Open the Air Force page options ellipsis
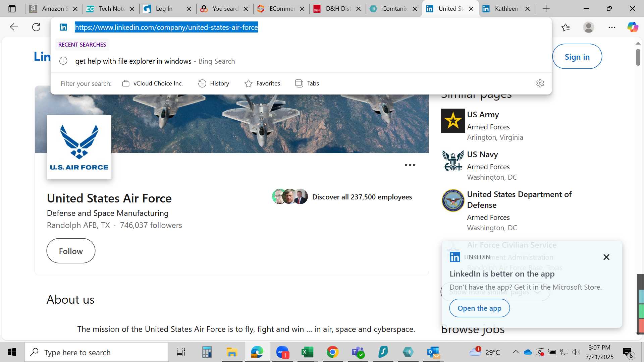 pos(410,165)
